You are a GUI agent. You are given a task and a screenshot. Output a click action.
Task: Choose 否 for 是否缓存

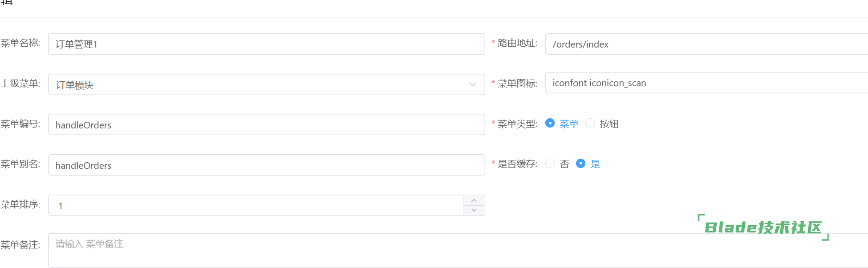[x=550, y=164]
